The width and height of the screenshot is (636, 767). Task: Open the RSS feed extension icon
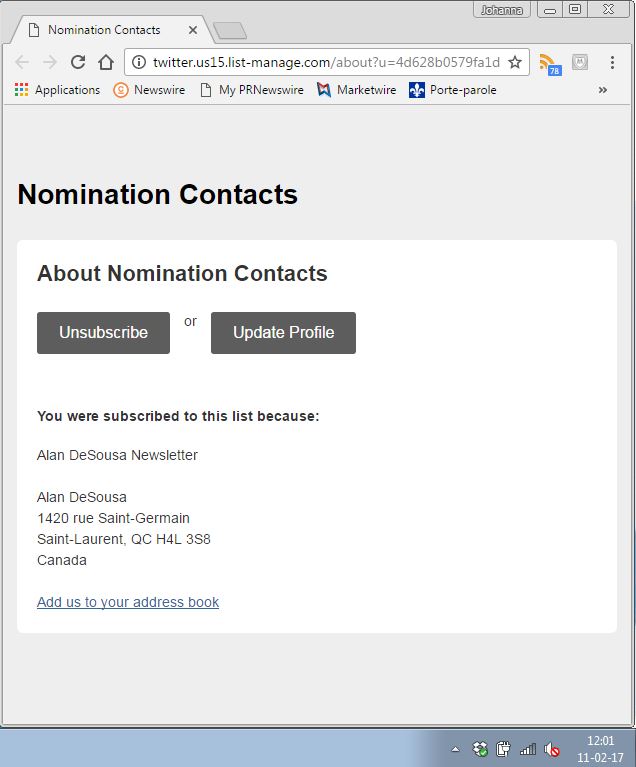coord(549,63)
